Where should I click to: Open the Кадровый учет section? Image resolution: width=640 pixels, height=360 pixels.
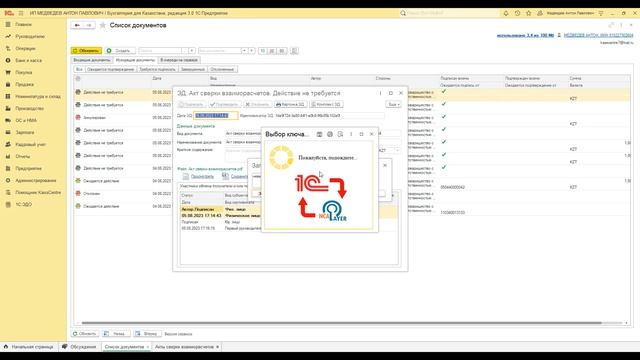pyautogui.click(x=30, y=144)
